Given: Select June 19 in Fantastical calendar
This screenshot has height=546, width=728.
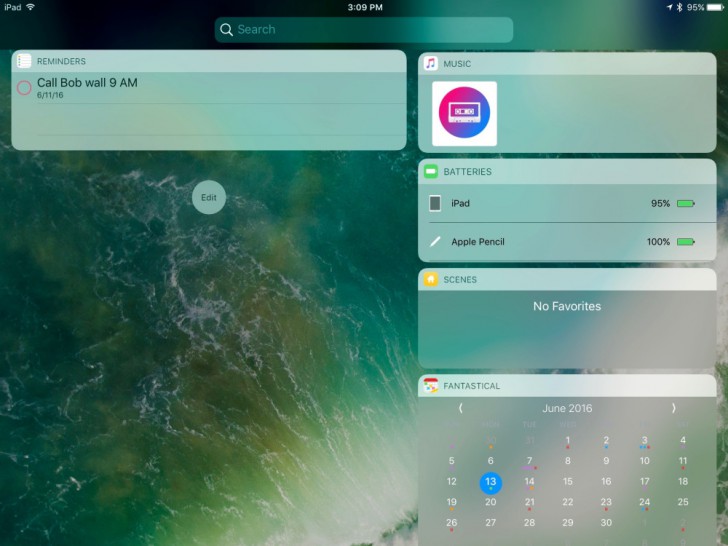Looking at the screenshot, I should (451, 502).
